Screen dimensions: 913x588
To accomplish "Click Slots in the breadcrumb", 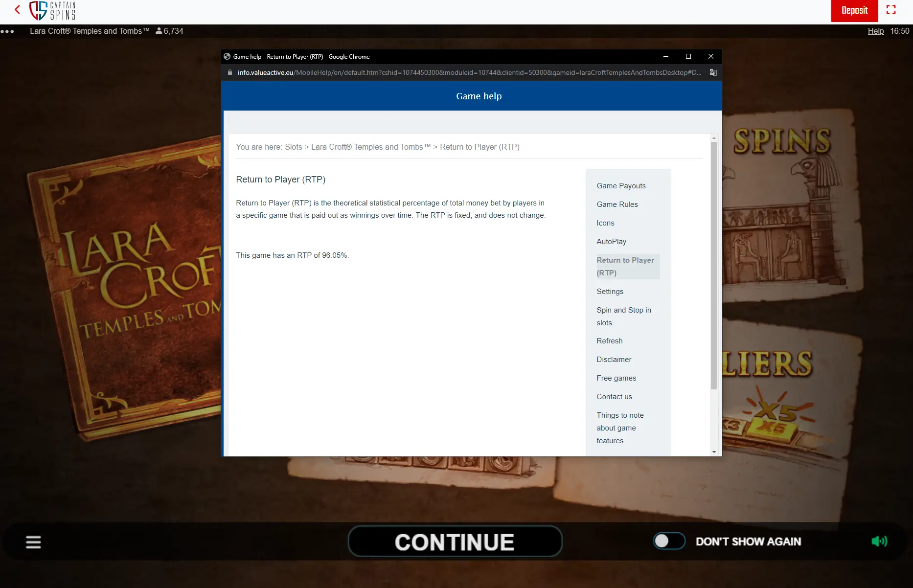I will pyautogui.click(x=293, y=147).
